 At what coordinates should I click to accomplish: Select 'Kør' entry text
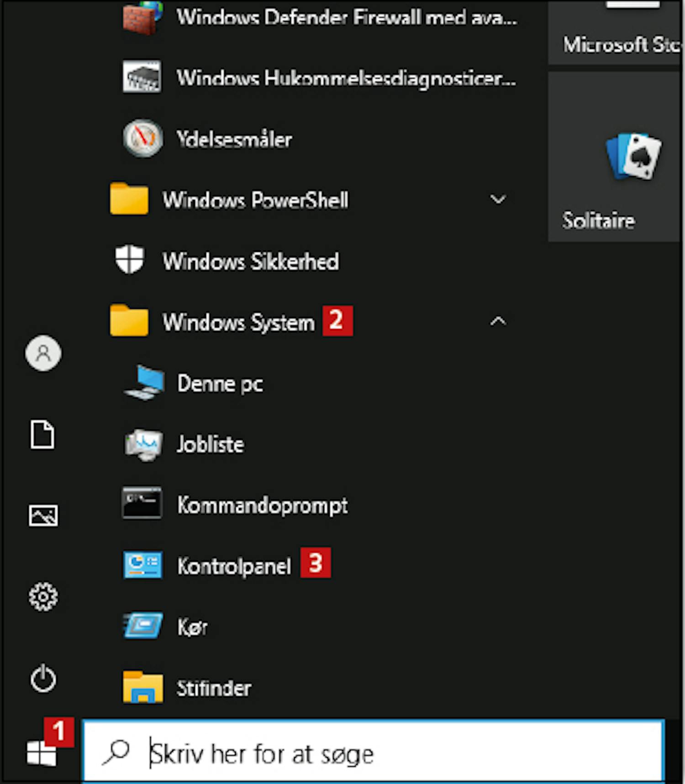[x=192, y=627]
